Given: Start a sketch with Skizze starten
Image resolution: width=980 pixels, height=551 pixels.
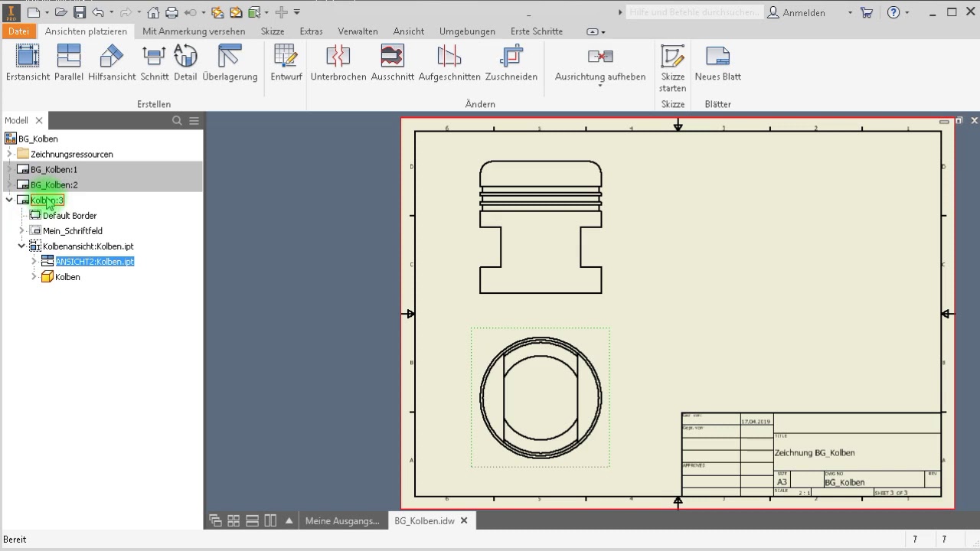Looking at the screenshot, I should [x=673, y=67].
